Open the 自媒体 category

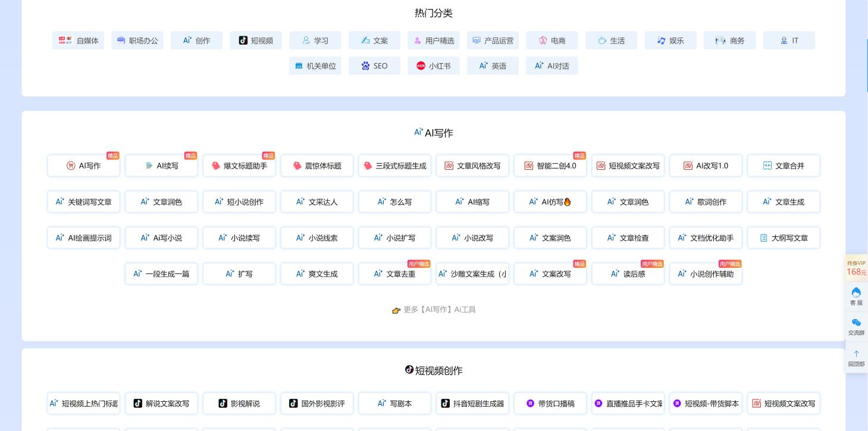tap(78, 40)
